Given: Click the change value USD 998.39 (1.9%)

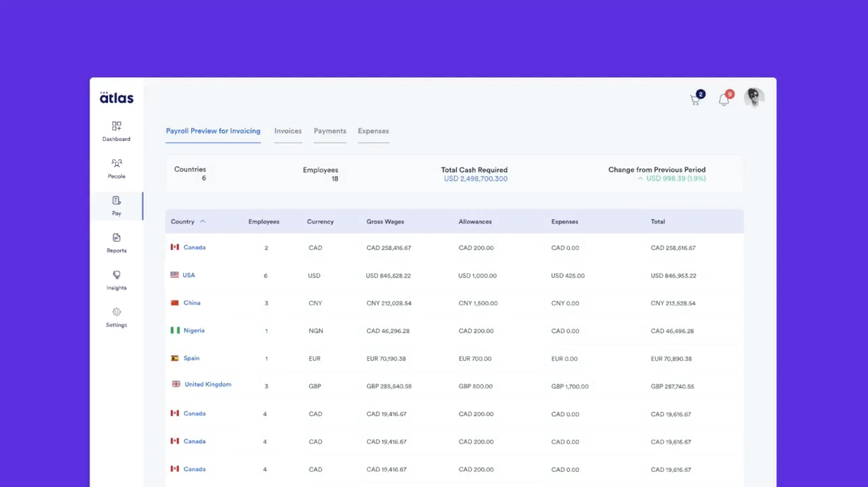Looking at the screenshot, I should pos(676,178).
